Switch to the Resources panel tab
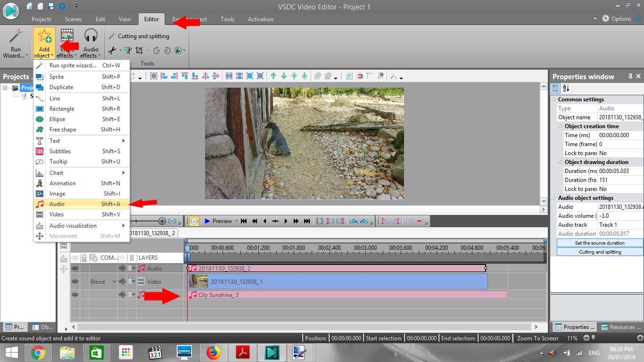The width and height of the screenshot is (644, 362). coord(621,327)
